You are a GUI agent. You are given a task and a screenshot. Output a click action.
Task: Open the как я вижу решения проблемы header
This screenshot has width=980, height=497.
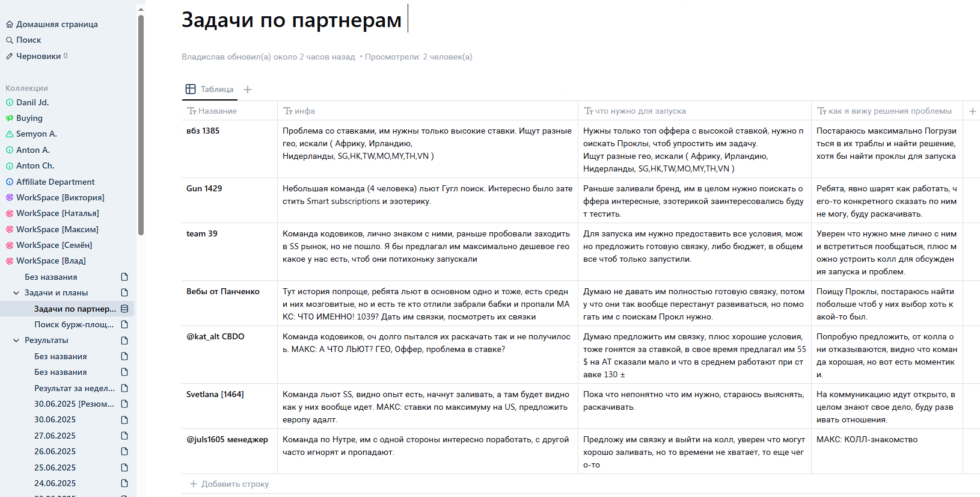(x=887, y=111)
